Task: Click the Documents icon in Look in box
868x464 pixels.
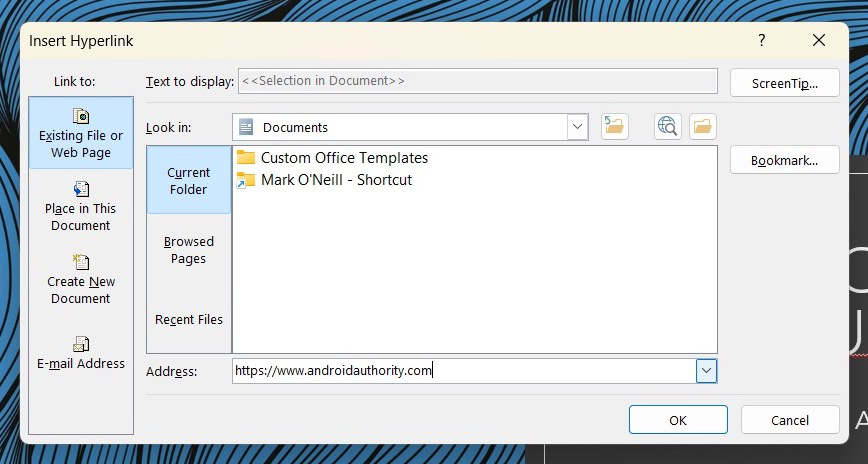Action: [246, 127]
